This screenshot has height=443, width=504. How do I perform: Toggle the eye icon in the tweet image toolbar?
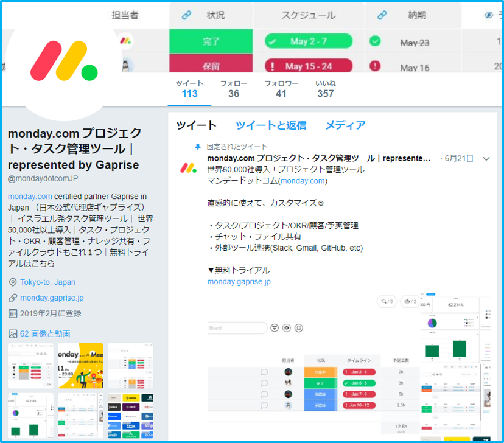tap(287, 328)
